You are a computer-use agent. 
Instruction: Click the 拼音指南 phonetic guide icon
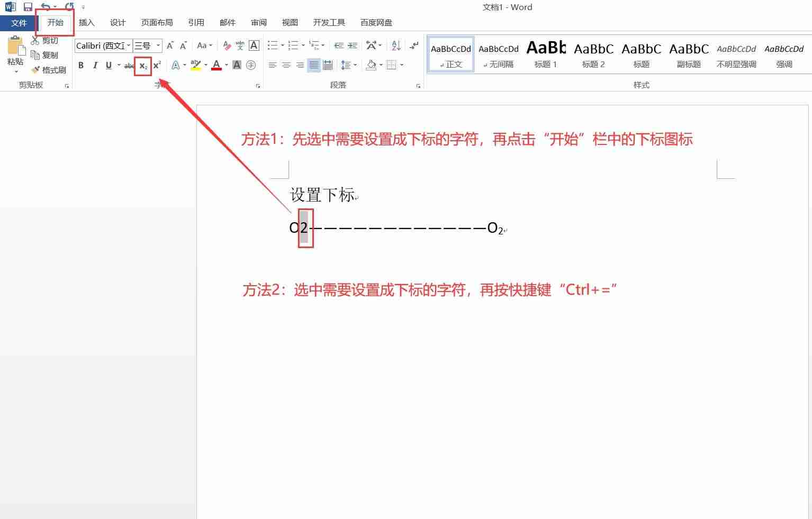click(240, 45)
